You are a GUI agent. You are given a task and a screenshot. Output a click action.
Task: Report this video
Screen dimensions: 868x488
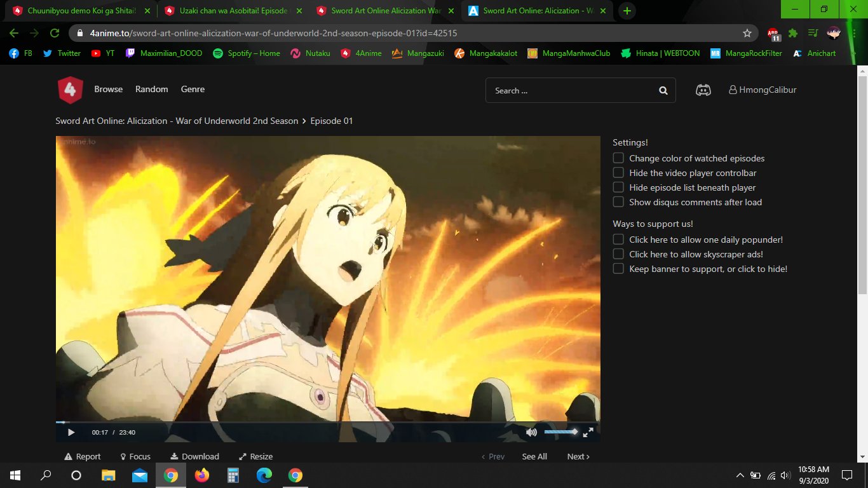83,456
